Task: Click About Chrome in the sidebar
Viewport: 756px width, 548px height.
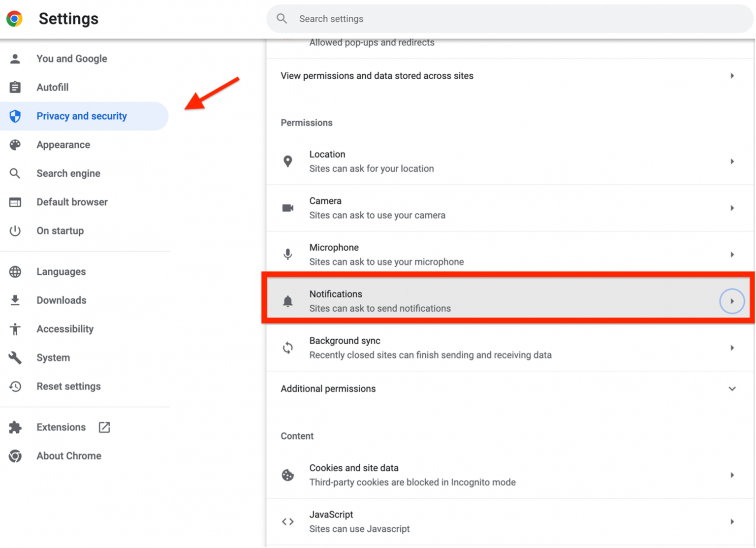Action: [x=69, y=455]
